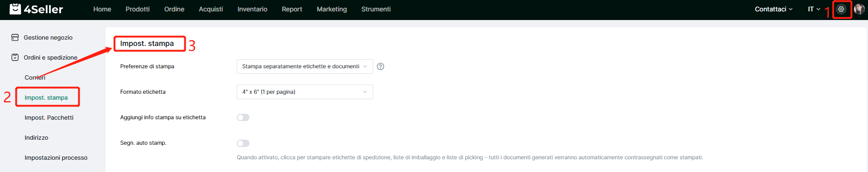
Task: Select Corrieri in the sidebar
Action: (35, 77)
